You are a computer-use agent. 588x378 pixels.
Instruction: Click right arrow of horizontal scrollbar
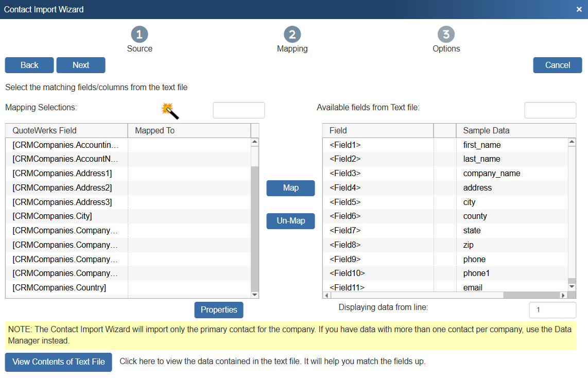click(563, 295)
